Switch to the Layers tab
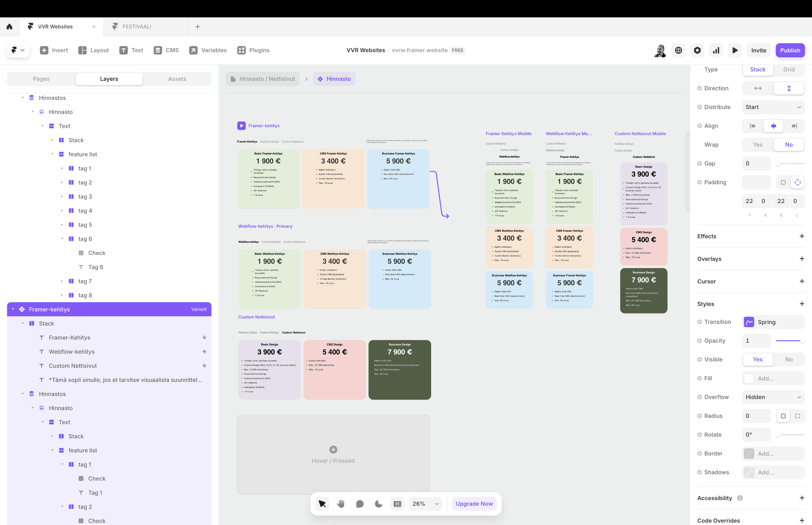Screen dimensions: 812x525 click(109, 79)
